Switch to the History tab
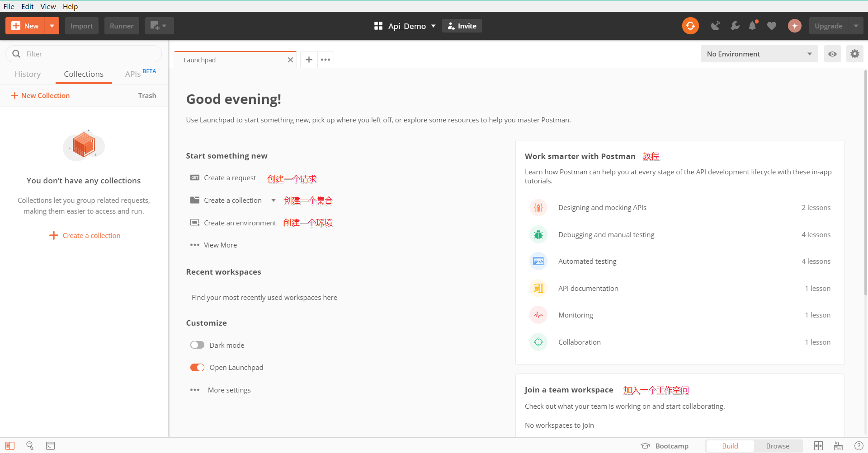The height and width of the screenshot is (453, 868). (28, 74)
